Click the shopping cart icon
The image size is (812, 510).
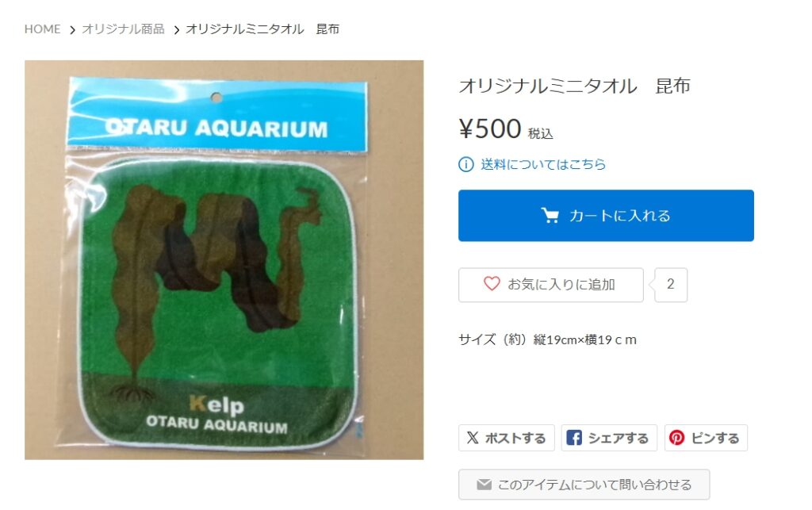[550, 216]
